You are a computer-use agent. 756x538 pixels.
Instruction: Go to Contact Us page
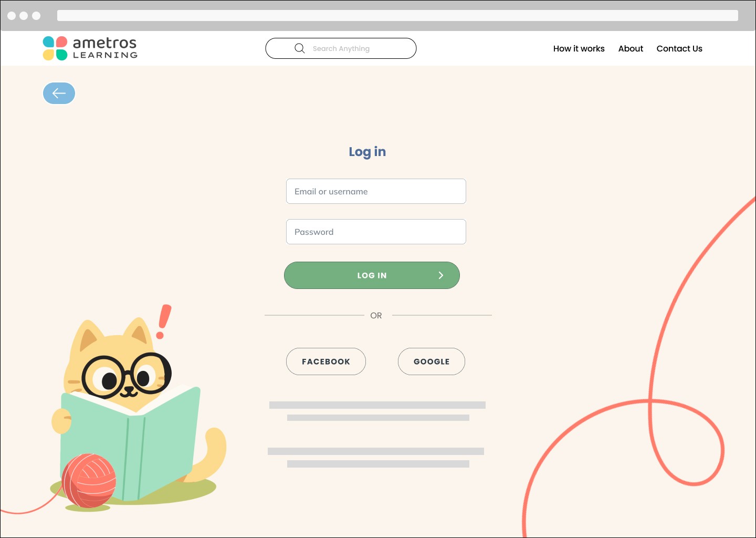(x=679, y=48)
